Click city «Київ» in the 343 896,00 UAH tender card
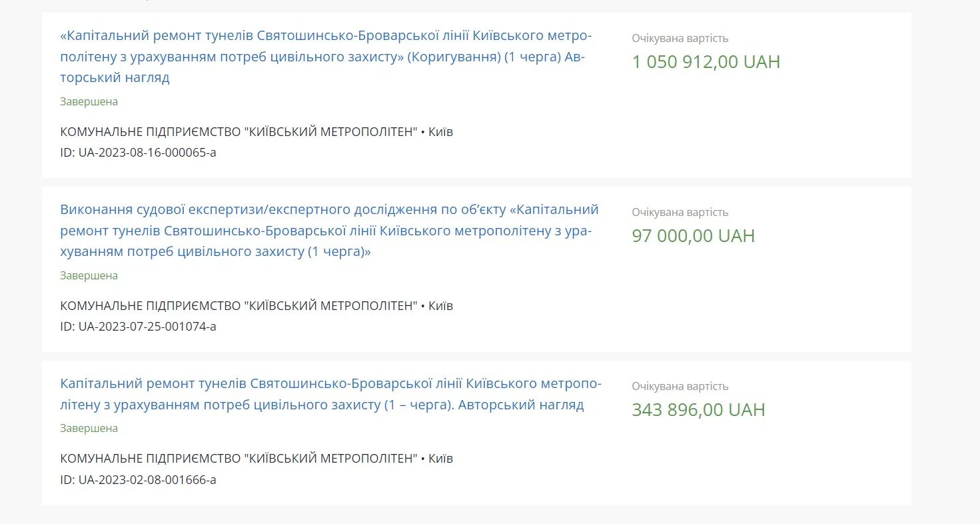Viewport: 980px width, 524px height. 440,459
